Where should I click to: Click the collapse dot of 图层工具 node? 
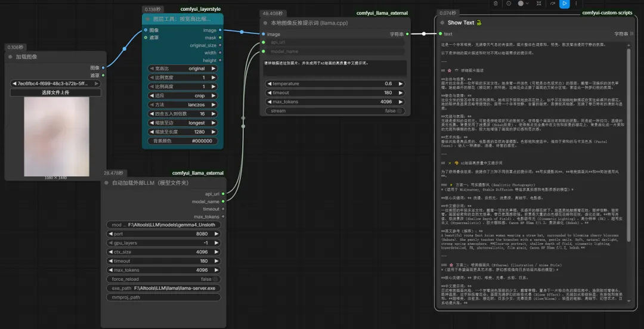click(148, 19)
